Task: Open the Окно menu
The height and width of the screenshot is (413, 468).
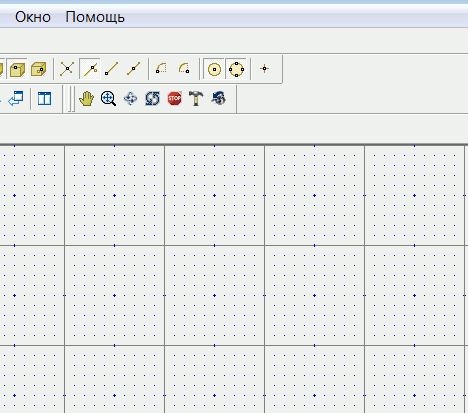Action: click(33, 17)
